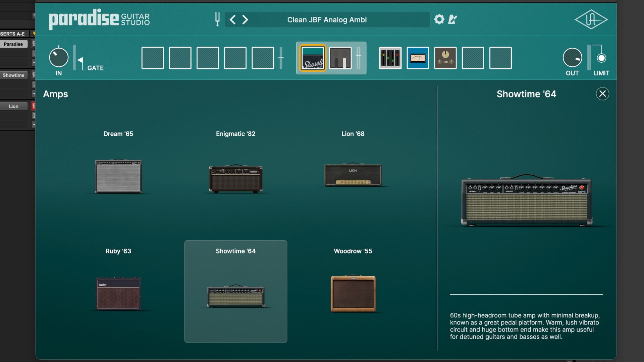Select the cabinet block next to the amp slot
The image size is (644, 362).
[x=340, y=58]
